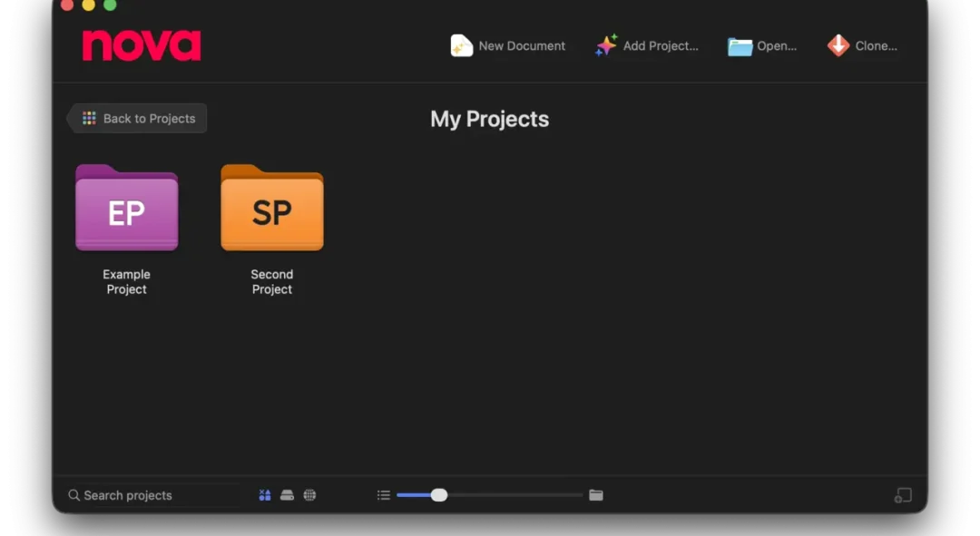Click the blue Open folder icon
Image resolution: width=980 pixels, height=536 pixels.
740,47
